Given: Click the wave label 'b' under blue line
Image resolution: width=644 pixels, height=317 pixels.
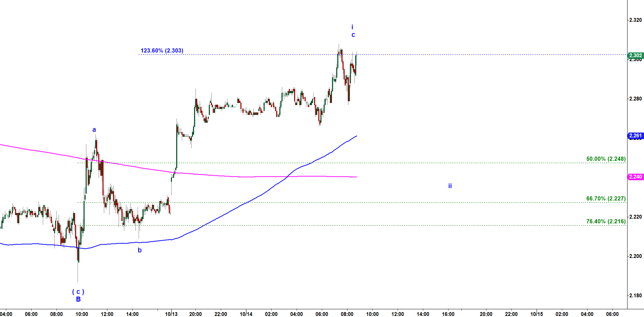Looking at the screenshot, I should tap(140, 250).
